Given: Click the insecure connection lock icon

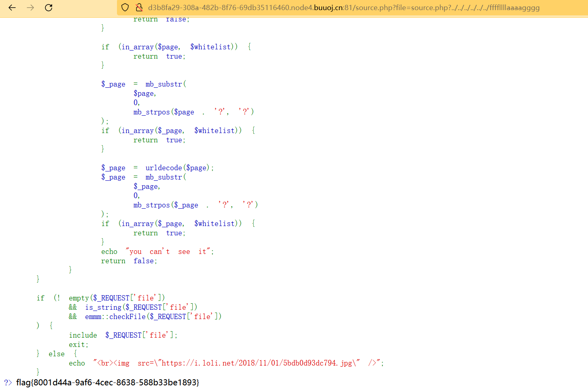Looking at the screenshot, I should [139, 7].
